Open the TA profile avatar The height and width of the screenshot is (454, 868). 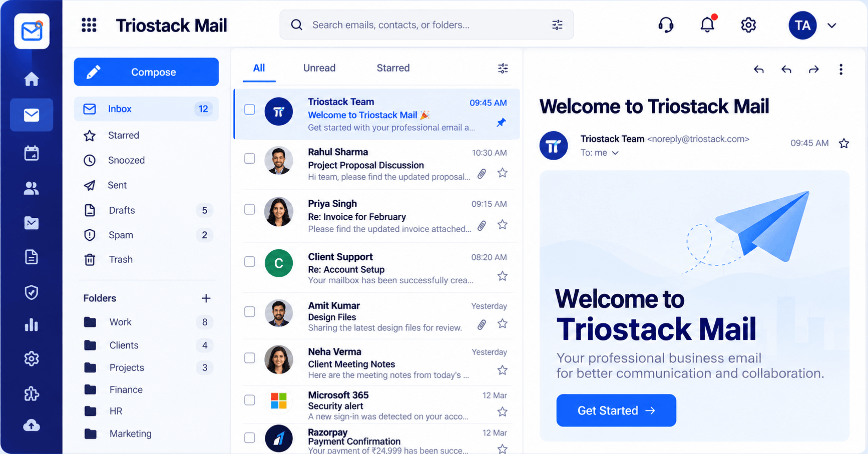click(x=802, y=26)
